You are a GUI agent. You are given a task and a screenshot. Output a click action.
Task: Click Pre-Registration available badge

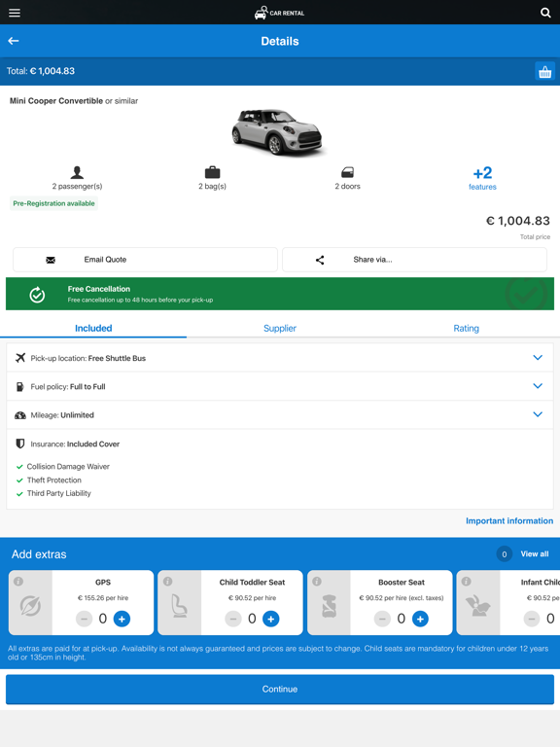(x=53, y=203)
